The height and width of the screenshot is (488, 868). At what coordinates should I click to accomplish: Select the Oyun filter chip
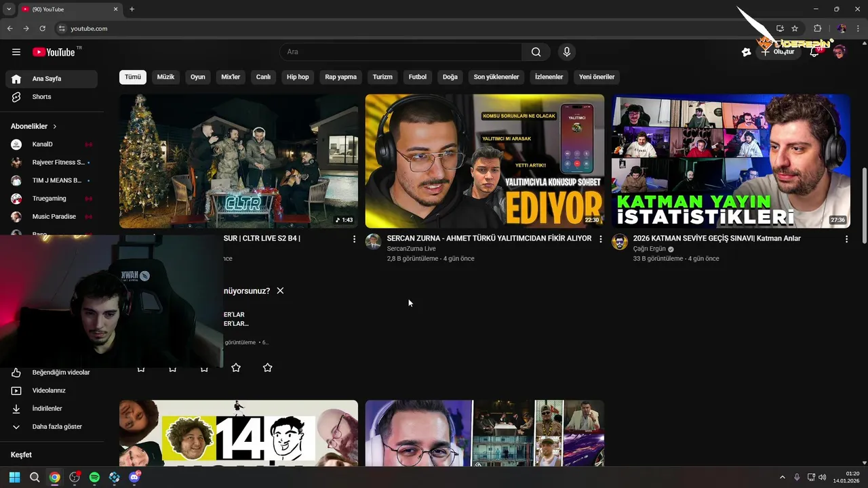(x=198, y=77)
